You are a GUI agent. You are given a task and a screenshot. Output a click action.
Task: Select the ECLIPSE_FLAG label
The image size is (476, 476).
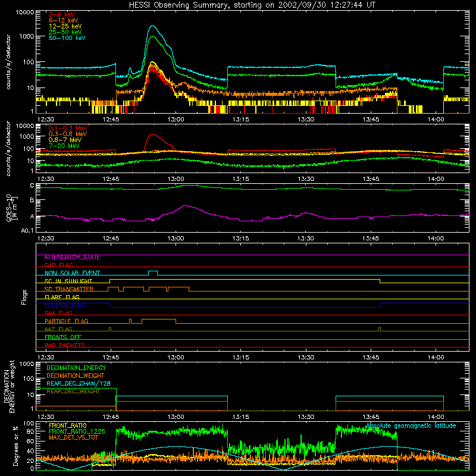coord(65,305)
